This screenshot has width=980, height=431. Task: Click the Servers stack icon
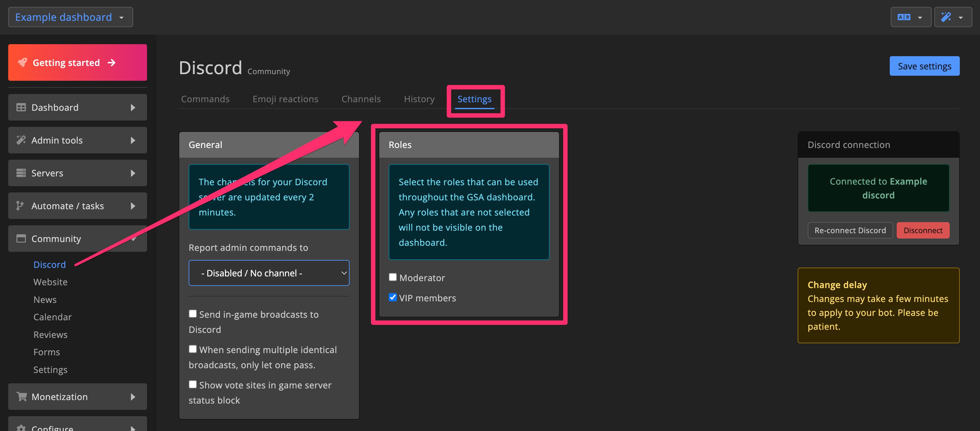tap(21, 173)
